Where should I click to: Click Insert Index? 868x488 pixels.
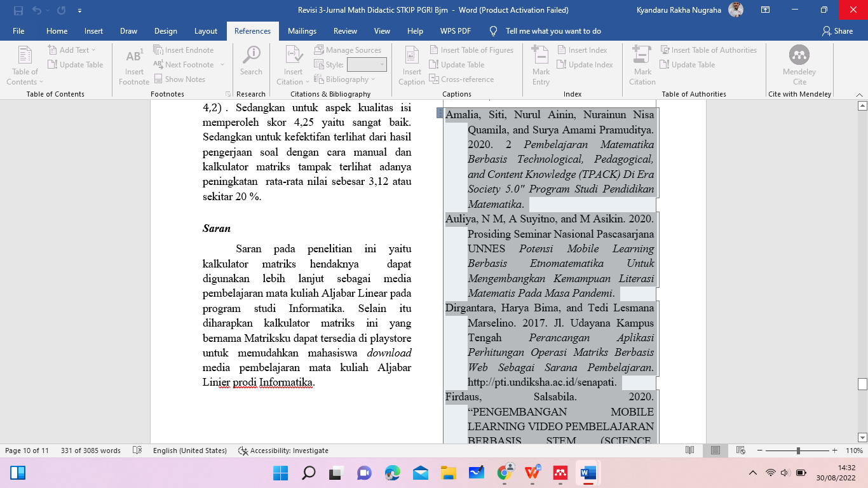coord(582,50)
